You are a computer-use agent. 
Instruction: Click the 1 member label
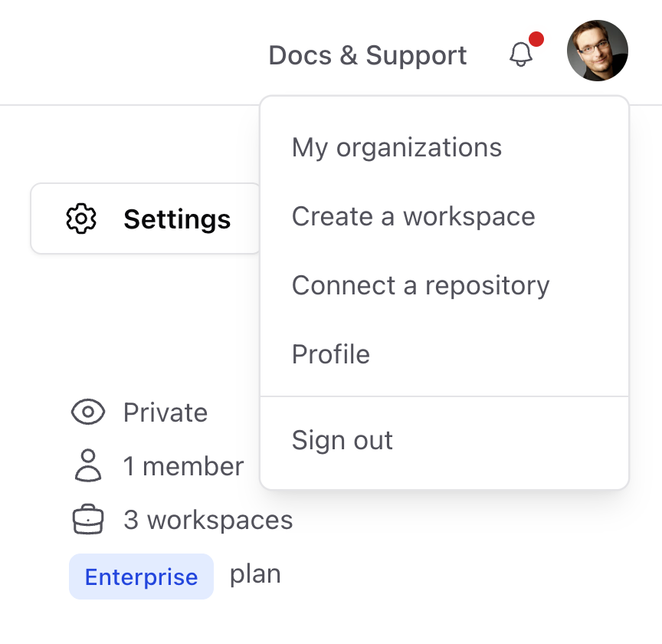pyautogui.click(x=184, y=466)
